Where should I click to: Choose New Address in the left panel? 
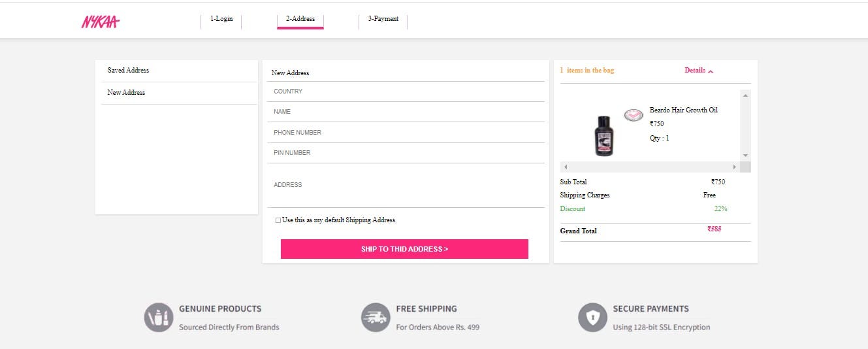click(x=176, y=93)
